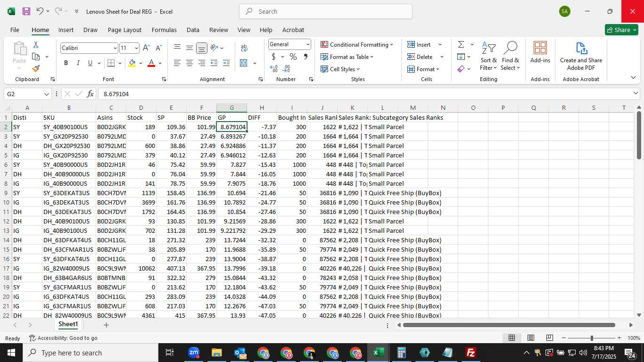Select cell containing SY_40B90100US
This screenshot has height=362, width=644.
(69, 127)
